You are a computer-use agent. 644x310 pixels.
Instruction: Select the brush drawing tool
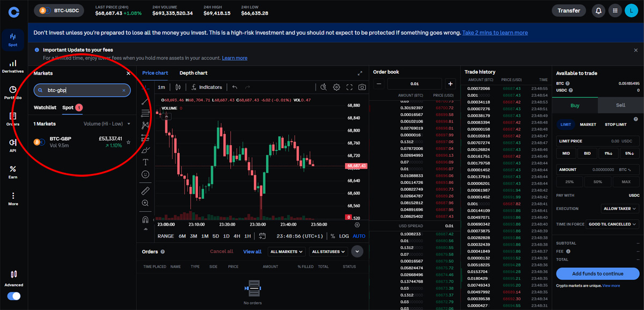(145, 149)
